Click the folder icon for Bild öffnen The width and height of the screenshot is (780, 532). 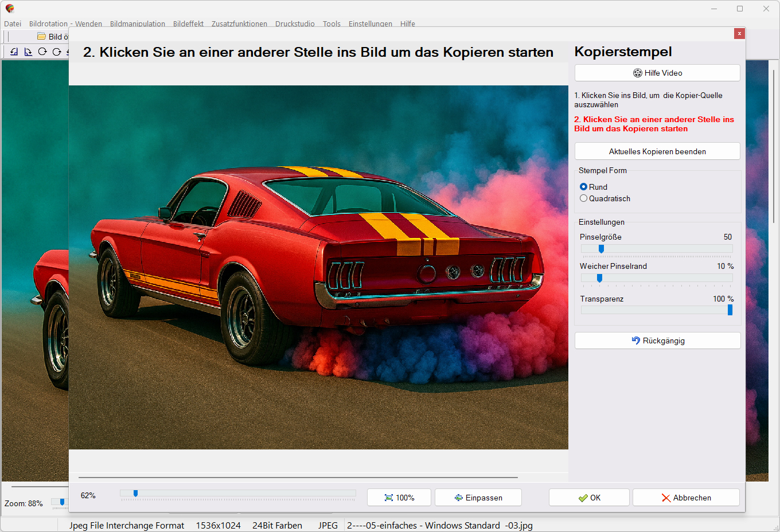[41, 37]
